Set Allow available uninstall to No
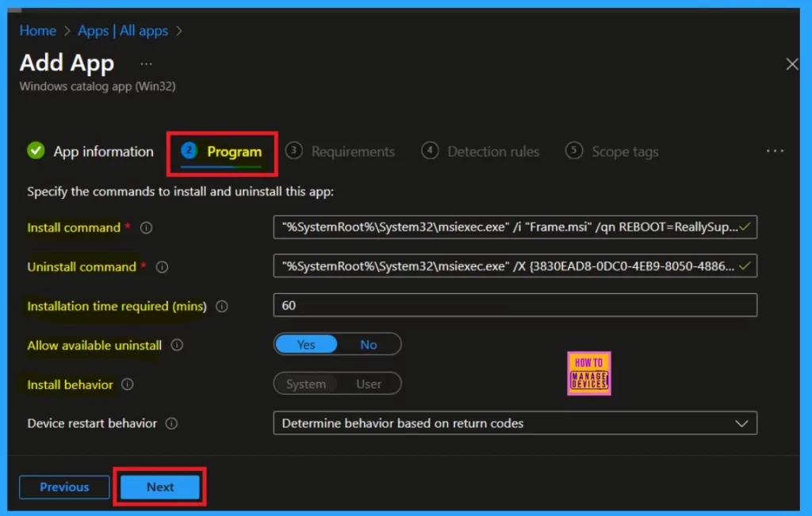 [x=369, y=345]
